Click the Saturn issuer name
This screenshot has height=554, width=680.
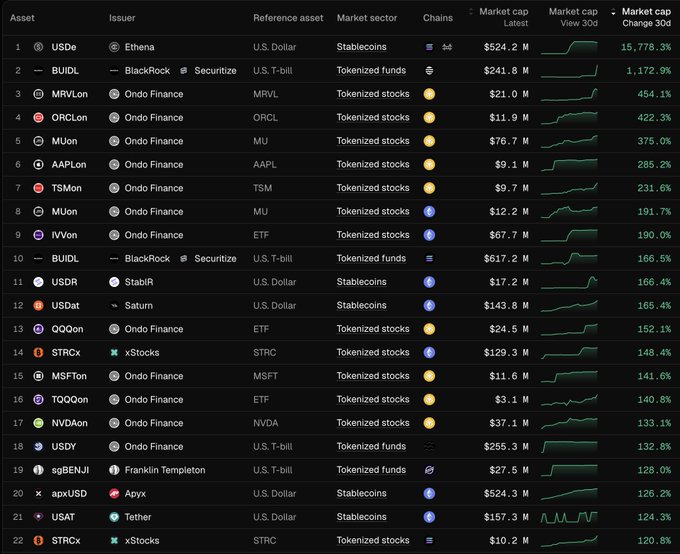point(138,305)
